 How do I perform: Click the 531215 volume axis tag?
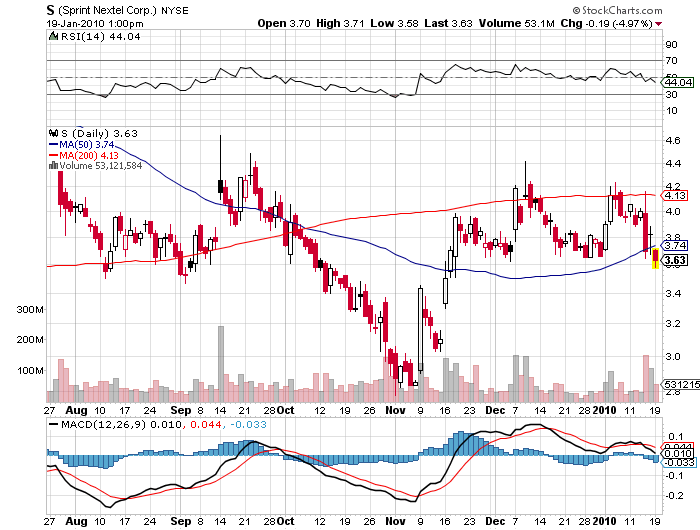(681, 384)
